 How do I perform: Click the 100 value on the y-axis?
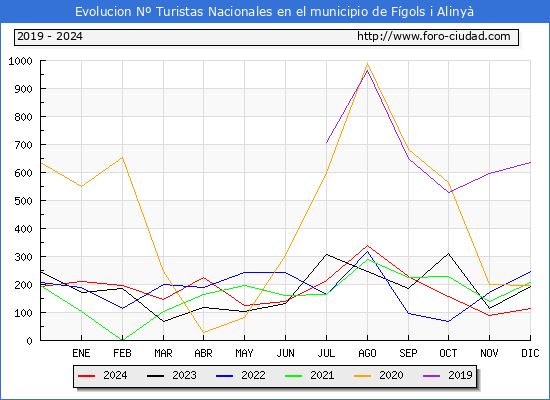[x=24, y=313]
